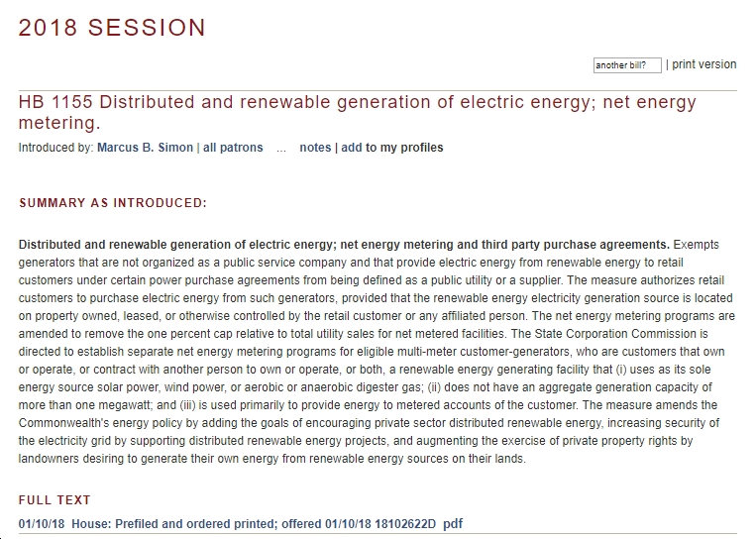Image resolution: width=756 pixels, height=539 pixels.
Task: Open the notes link
Action: 315,148
